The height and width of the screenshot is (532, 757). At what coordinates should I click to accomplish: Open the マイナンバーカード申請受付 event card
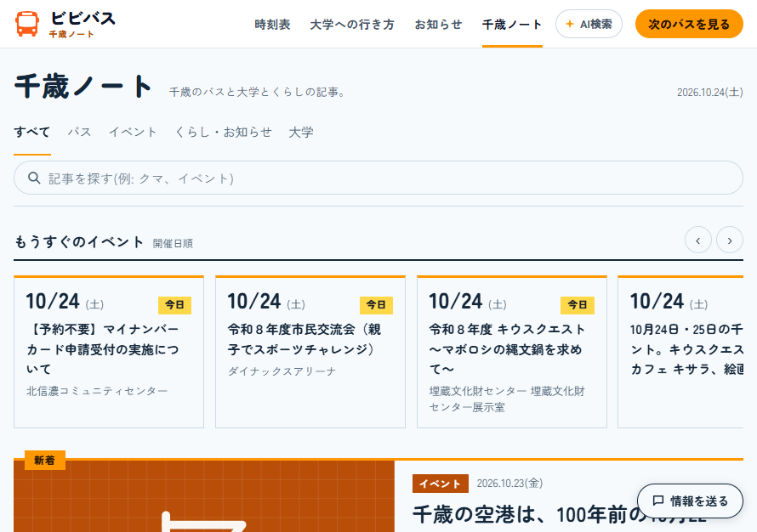point(109,352)
